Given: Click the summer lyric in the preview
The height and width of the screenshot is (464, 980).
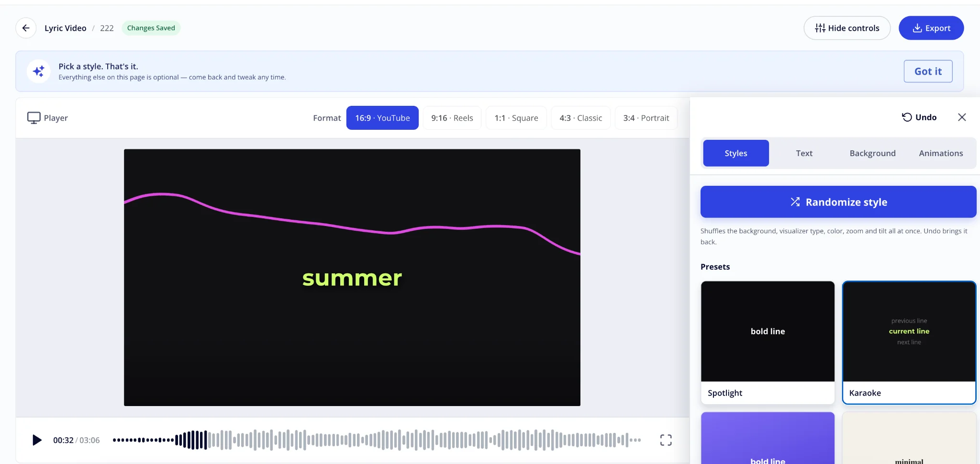Looking at the screenshot, I should click(x=352, y=278).
